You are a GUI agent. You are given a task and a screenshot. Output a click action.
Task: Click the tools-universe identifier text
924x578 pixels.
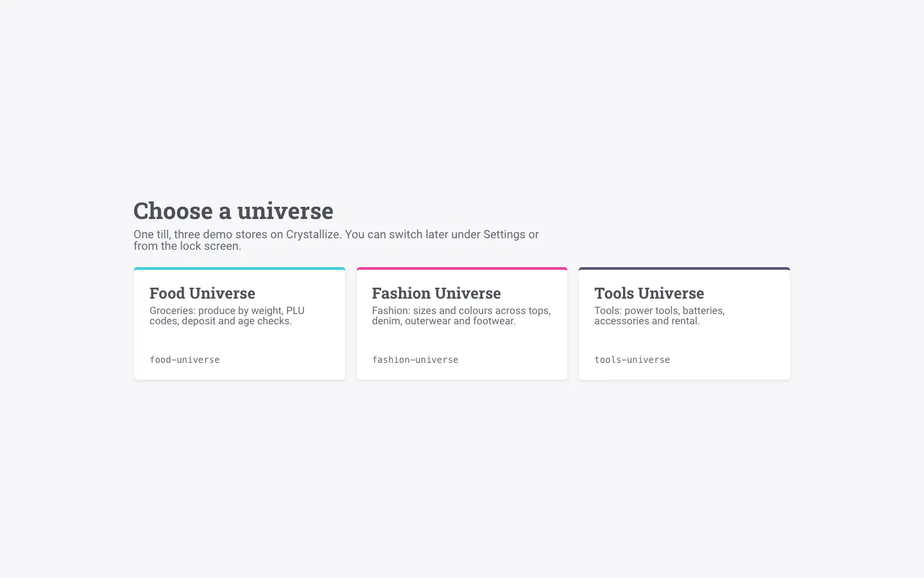(x=632, y=360)
